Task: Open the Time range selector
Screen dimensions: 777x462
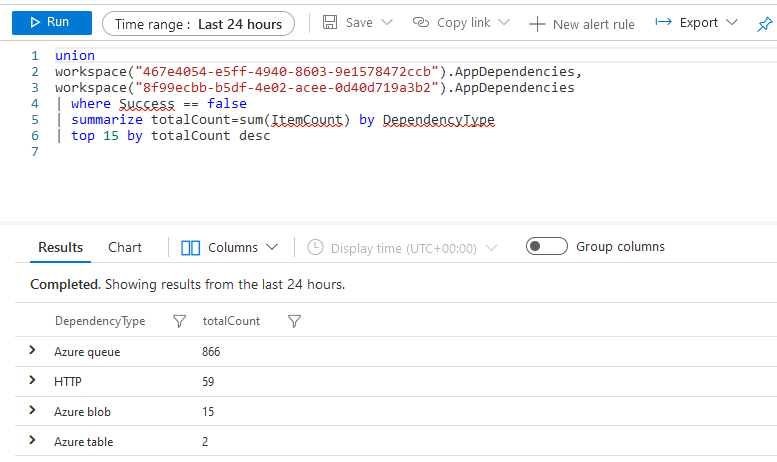Action: 198,23
